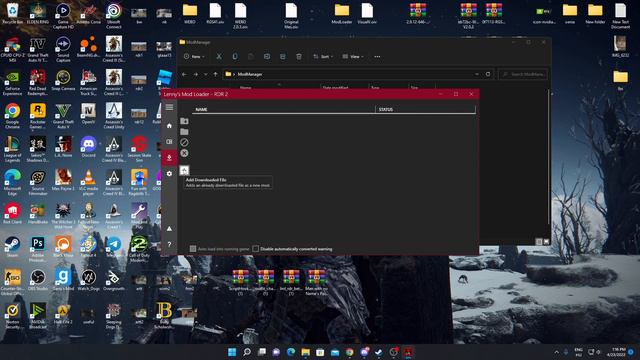Open View dropdown in ModManager explorer
This screenshot has width=640, height=360.
(x=353, y=57)
